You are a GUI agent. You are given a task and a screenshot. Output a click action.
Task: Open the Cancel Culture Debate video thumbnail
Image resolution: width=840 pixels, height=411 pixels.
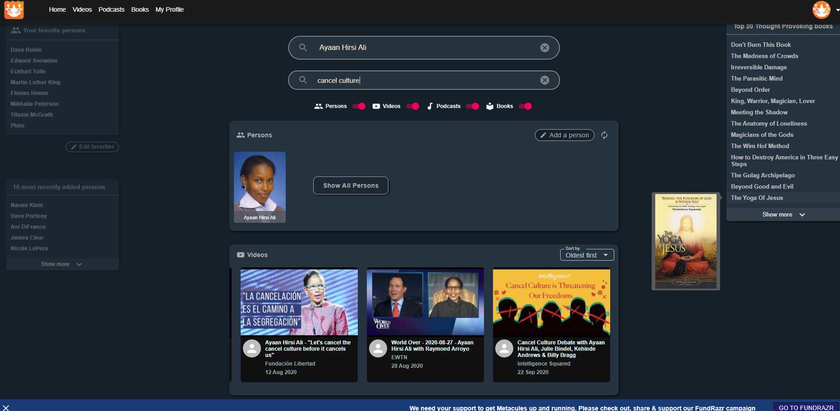click(x=551, y=302)
